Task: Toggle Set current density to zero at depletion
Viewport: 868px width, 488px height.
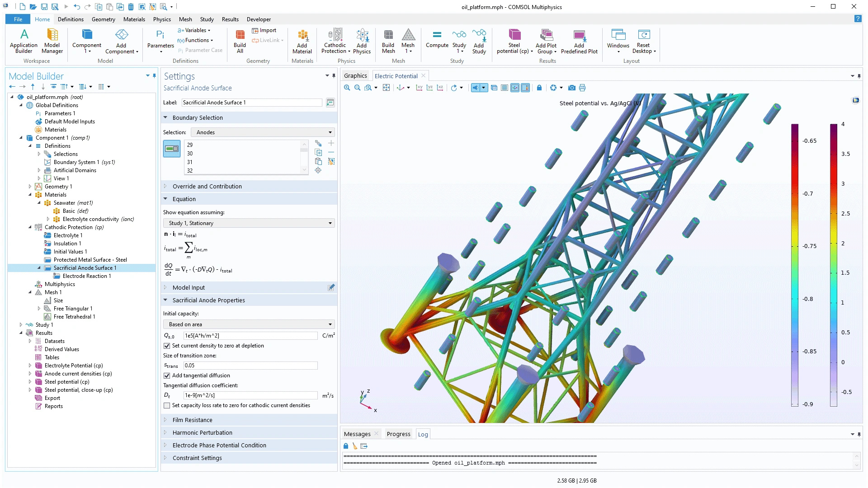Action: (167, 346)
